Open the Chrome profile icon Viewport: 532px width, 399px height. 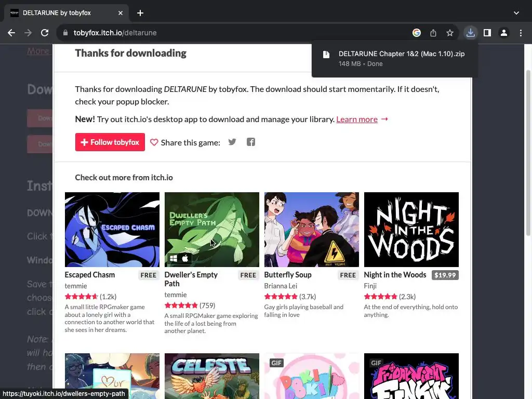[x=504, y=33]
